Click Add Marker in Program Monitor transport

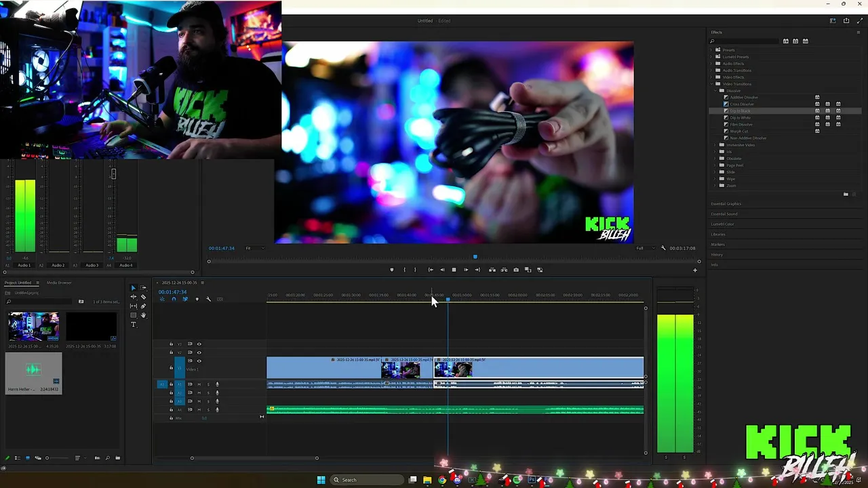point(391,270)
